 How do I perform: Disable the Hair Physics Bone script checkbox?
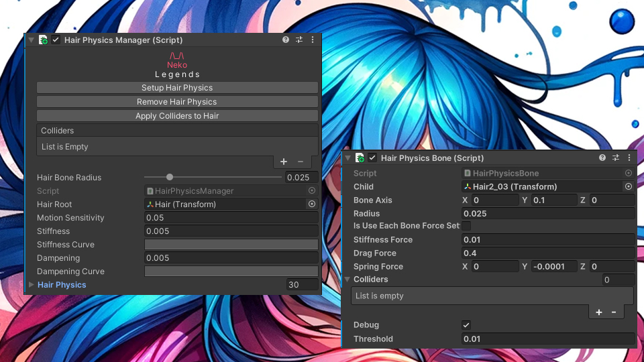pyautogui.click(x=372, y=158)
